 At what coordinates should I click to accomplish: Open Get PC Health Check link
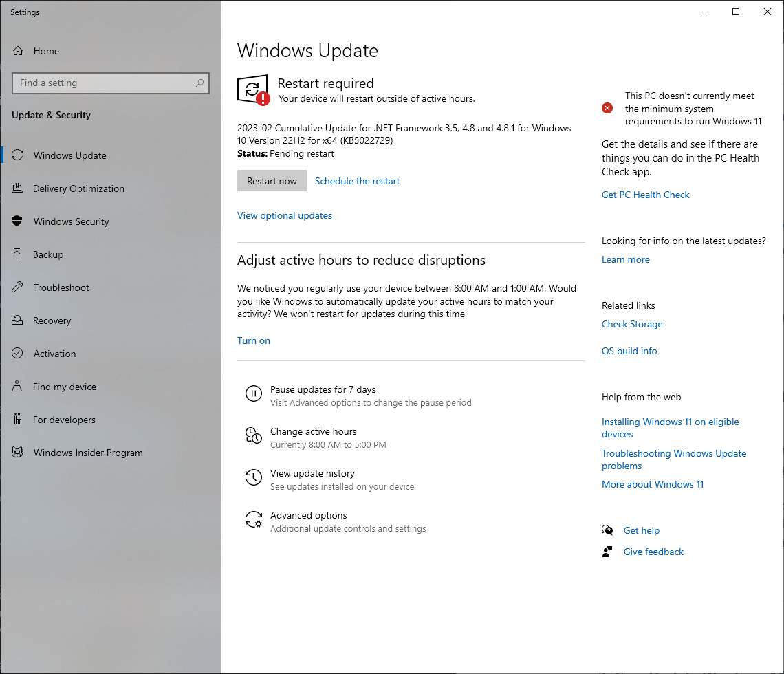click(645, 195)
